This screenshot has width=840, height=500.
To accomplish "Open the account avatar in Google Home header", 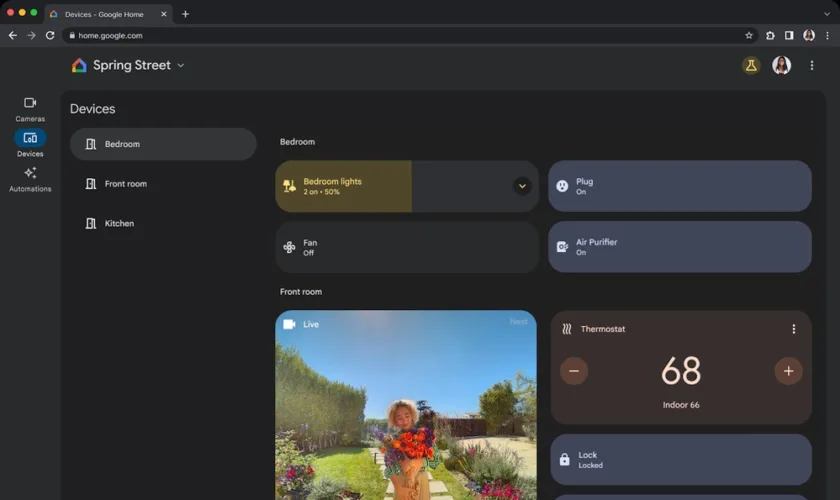I will click(x=781, y=65).
